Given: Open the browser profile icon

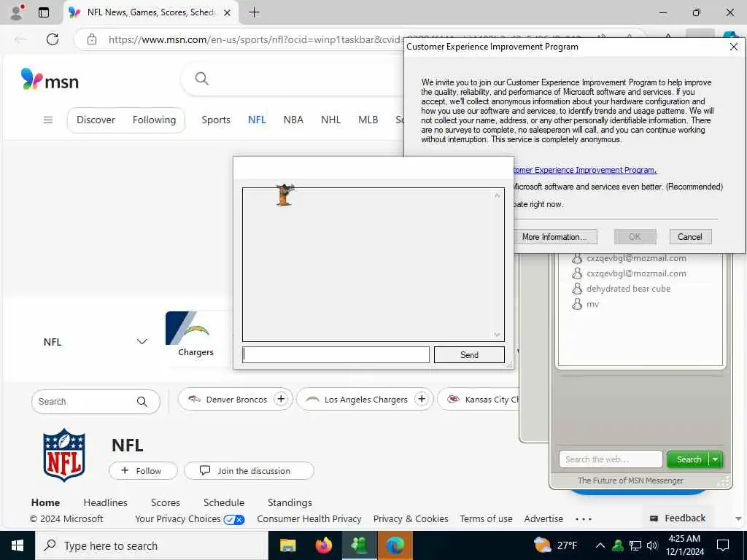Looking at the screenshot, I should 17,12.
